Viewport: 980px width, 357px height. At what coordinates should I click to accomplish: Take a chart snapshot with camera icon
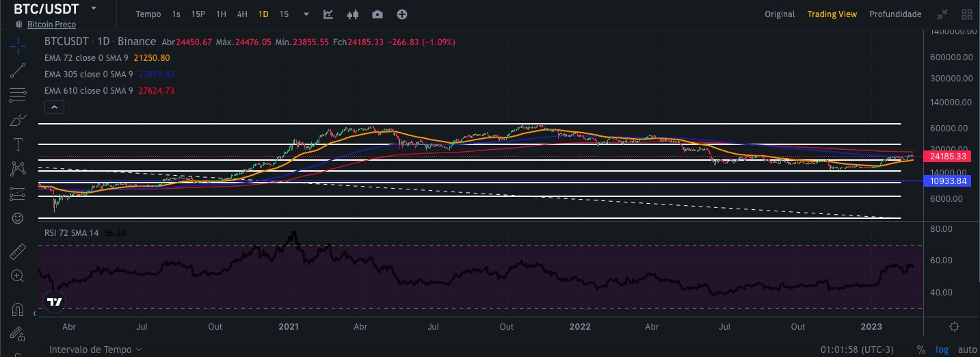[378, 14]
